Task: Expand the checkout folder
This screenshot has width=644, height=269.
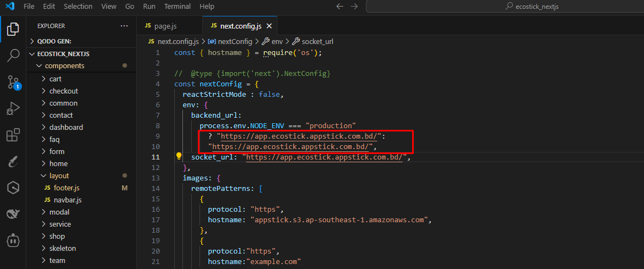Action: 81,91
